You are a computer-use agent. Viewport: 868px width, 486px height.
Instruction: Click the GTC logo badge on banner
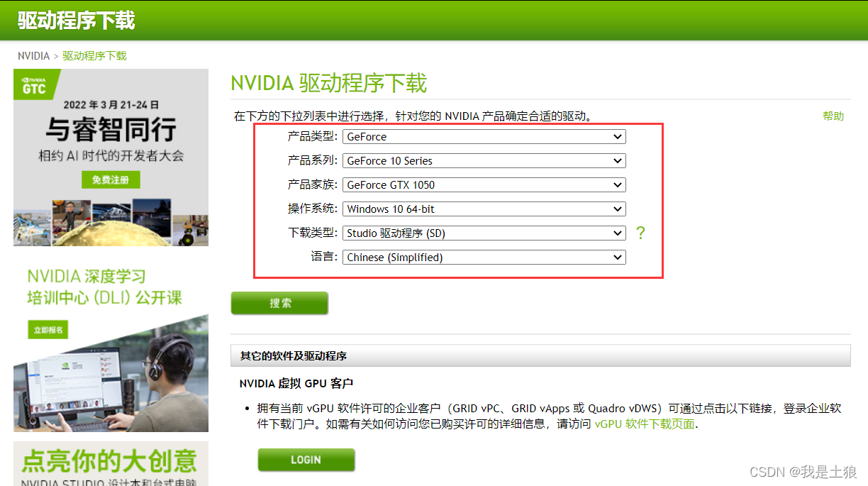coord(34,84)
